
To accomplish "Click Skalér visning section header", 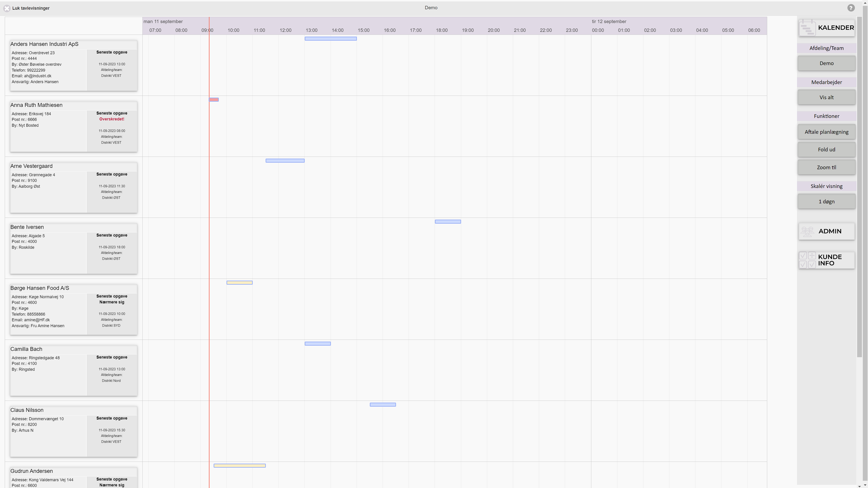I will 827,186.
